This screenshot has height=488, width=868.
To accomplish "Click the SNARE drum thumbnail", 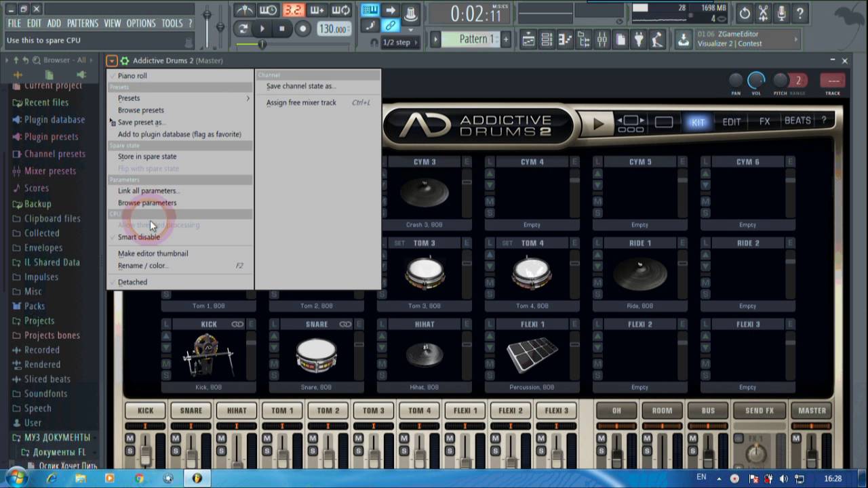I will [317, 356].
